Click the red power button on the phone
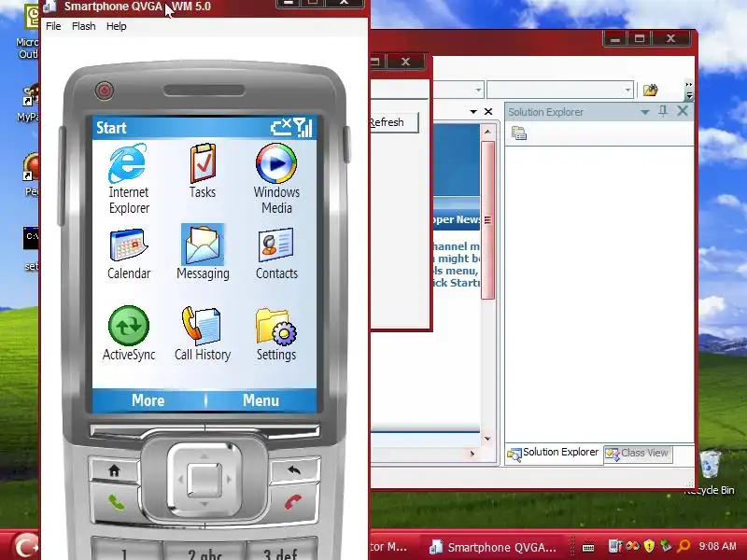 [105, 91]
